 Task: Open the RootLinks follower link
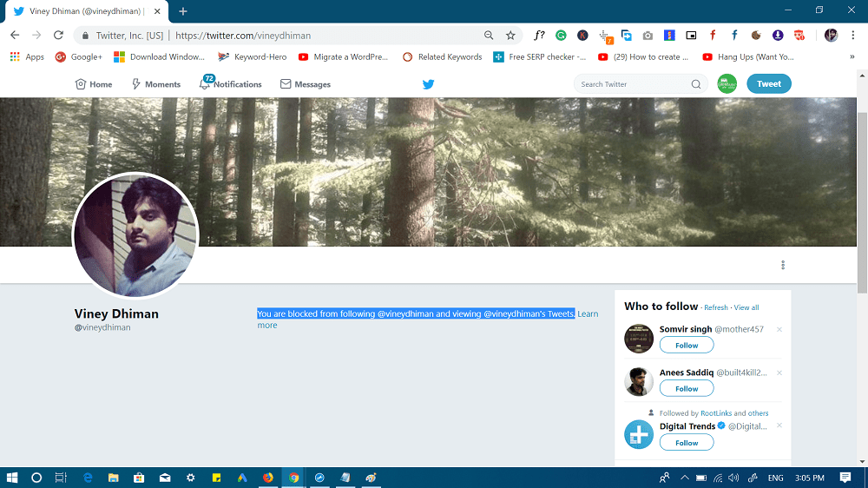[716, 413]
